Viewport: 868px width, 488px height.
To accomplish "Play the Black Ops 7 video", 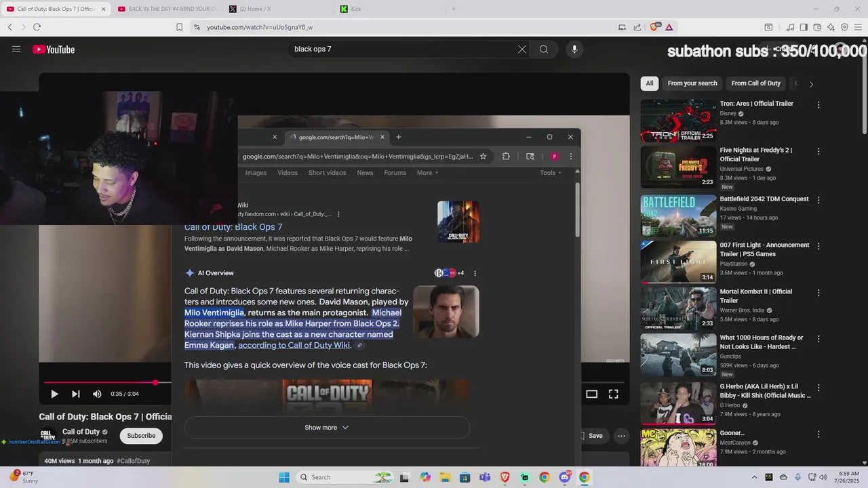I will click(54, 394).
